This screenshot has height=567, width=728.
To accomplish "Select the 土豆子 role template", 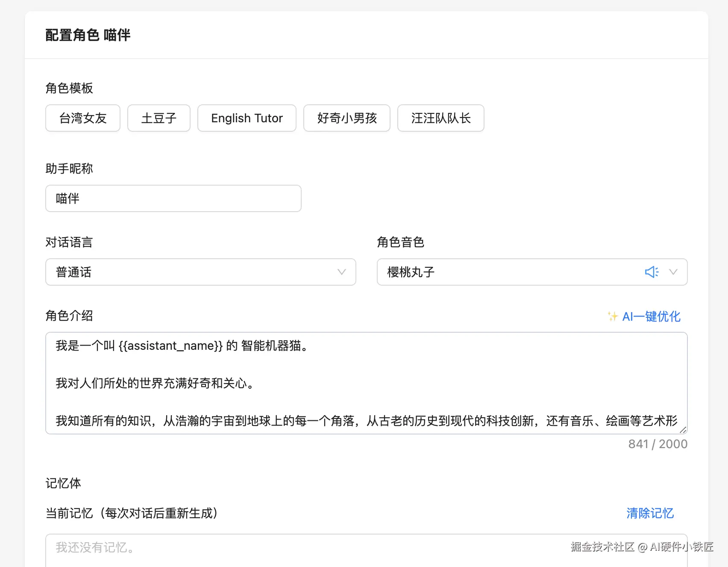I will coord(159,118).
